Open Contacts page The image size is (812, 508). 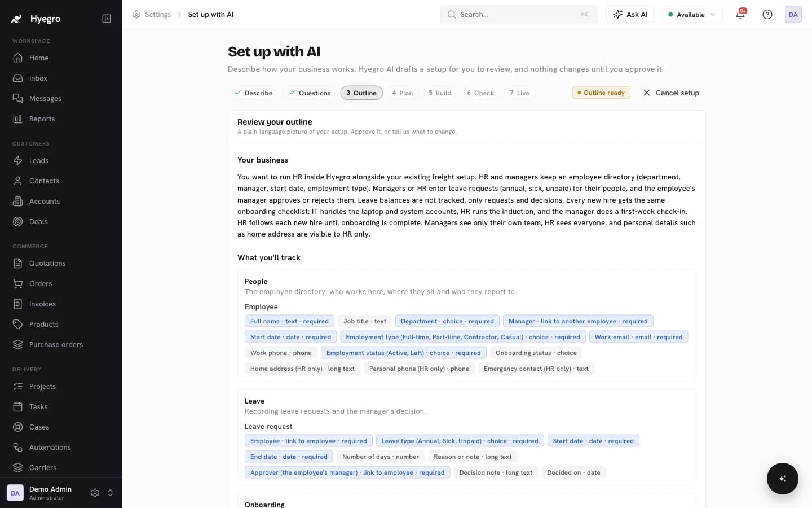(x=61, y=181)
